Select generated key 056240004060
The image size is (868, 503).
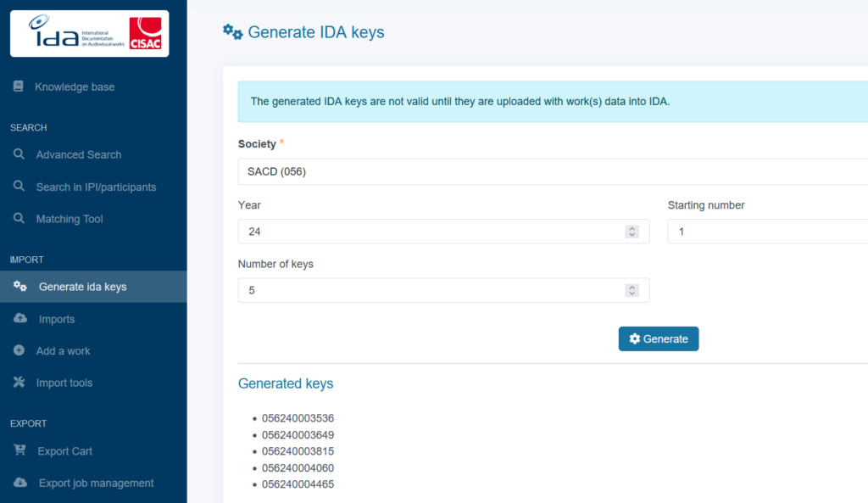point(298,467)
